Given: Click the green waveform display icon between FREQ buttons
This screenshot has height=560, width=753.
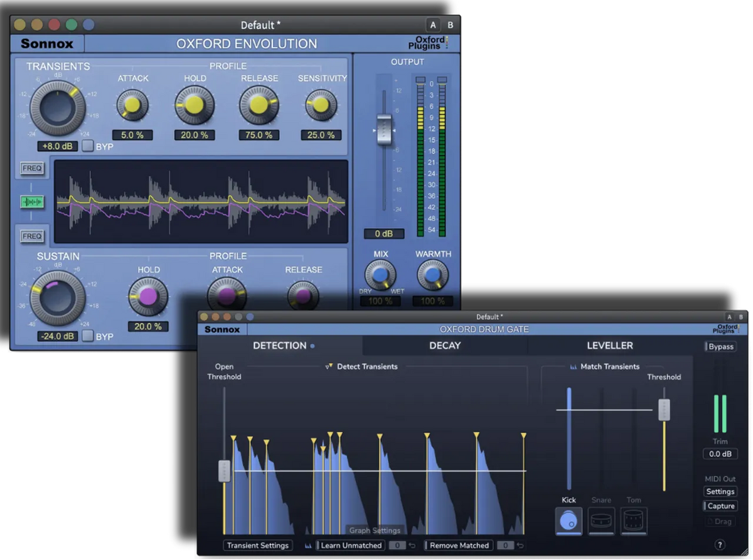Looking at the screenshot, I should tap(31, 203).
